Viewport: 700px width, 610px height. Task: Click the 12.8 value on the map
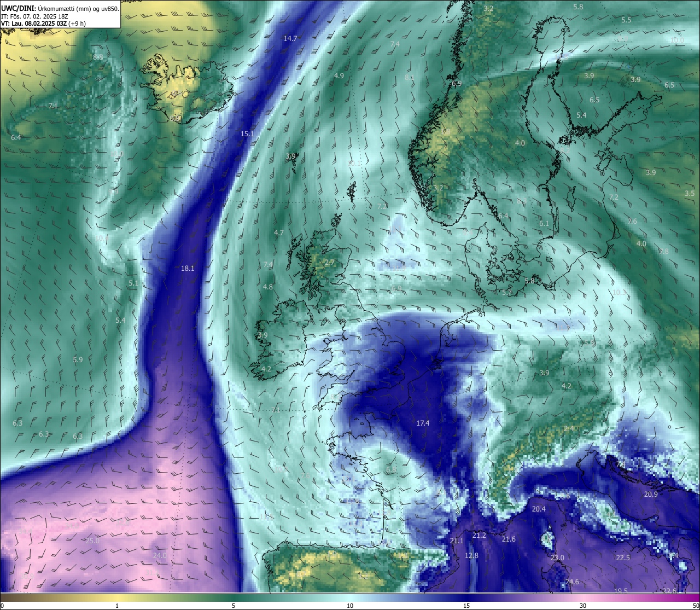point(471,555)
